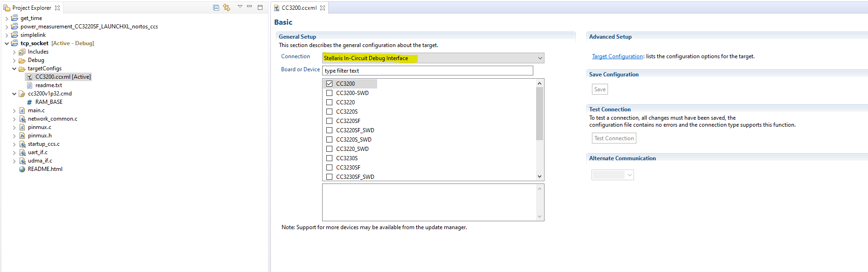This screenshot has width=868, height=272.
Task: Click the main.c file icon
Action: (22, 110)
